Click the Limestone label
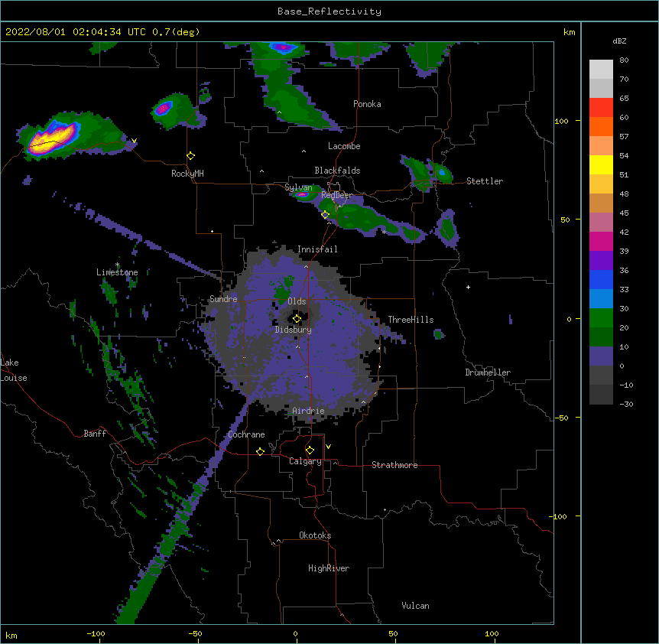Viewport: 659px width, 644px height. click(x=117, y=272)
